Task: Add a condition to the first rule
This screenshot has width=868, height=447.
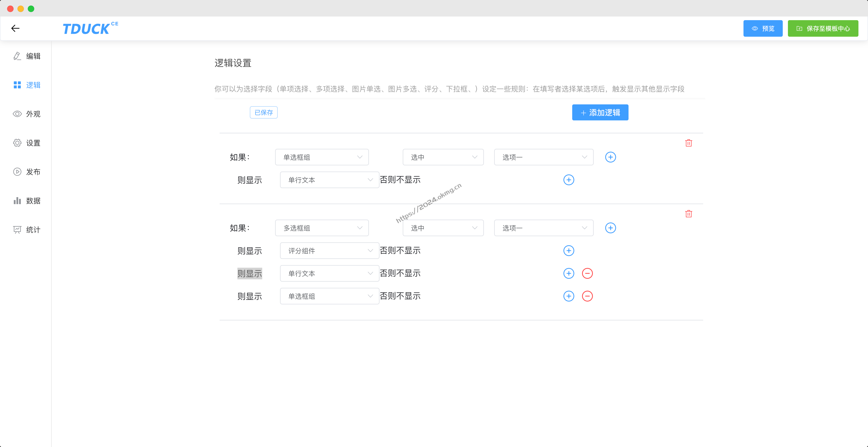Action: [x=610, y=157]
